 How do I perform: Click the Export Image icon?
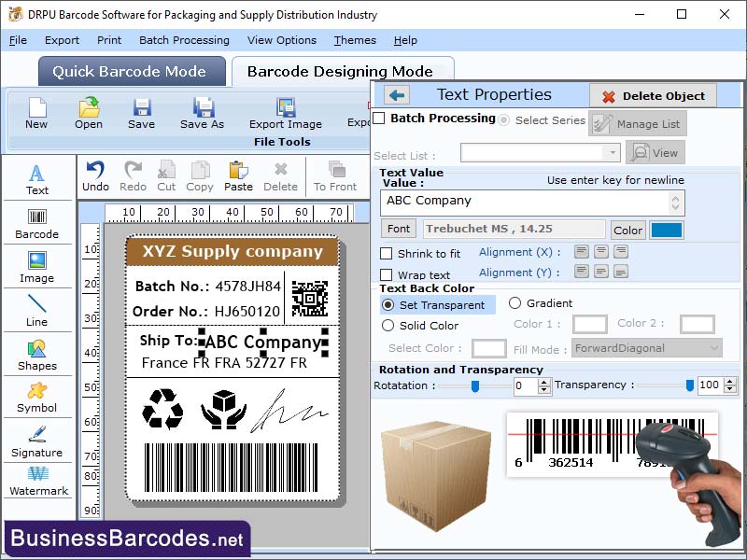[285, 114]
